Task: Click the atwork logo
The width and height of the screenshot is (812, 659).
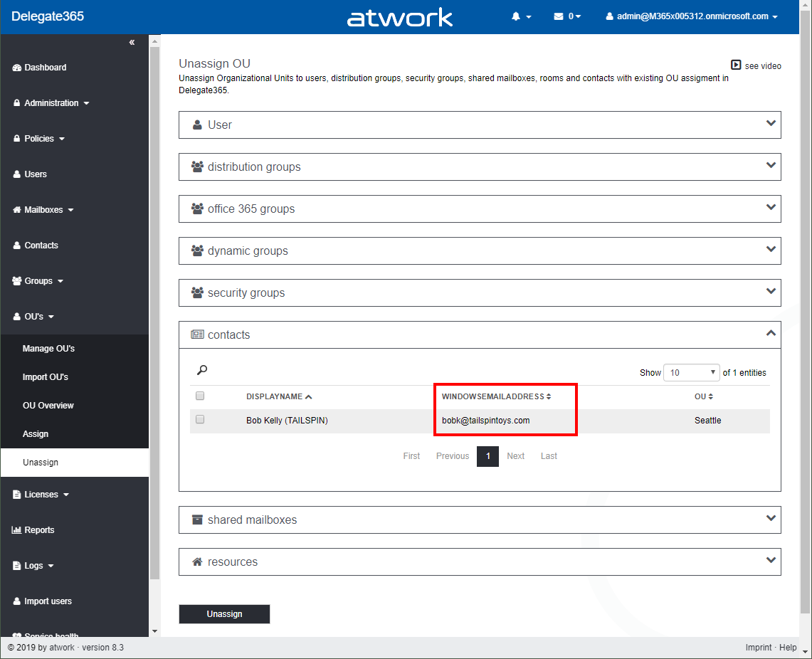Action: (400, 17)
